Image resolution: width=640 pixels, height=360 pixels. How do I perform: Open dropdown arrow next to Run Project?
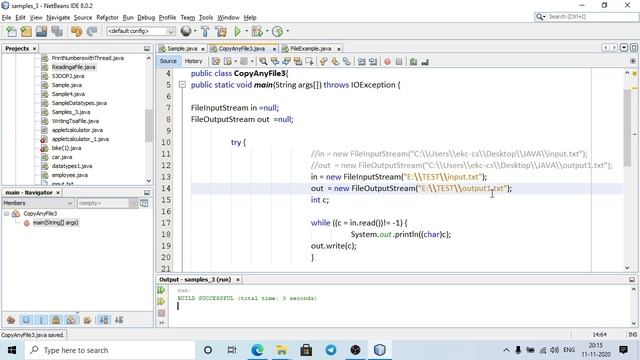[x=247, y=31]
